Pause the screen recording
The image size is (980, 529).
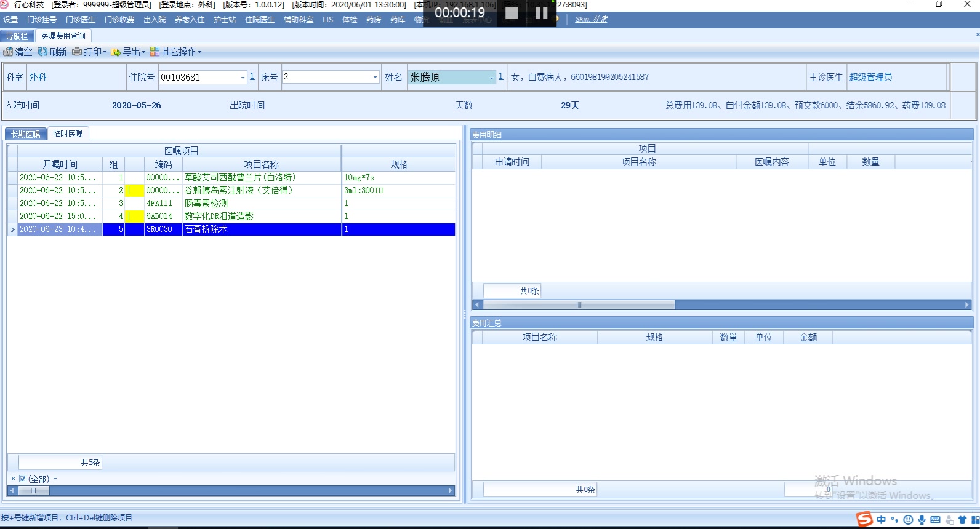point(542,13)
